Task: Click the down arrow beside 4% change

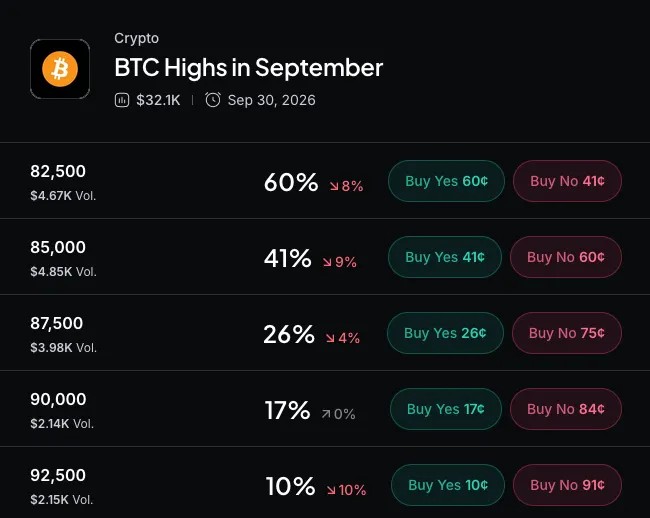Action: click(x=330, y=338)
